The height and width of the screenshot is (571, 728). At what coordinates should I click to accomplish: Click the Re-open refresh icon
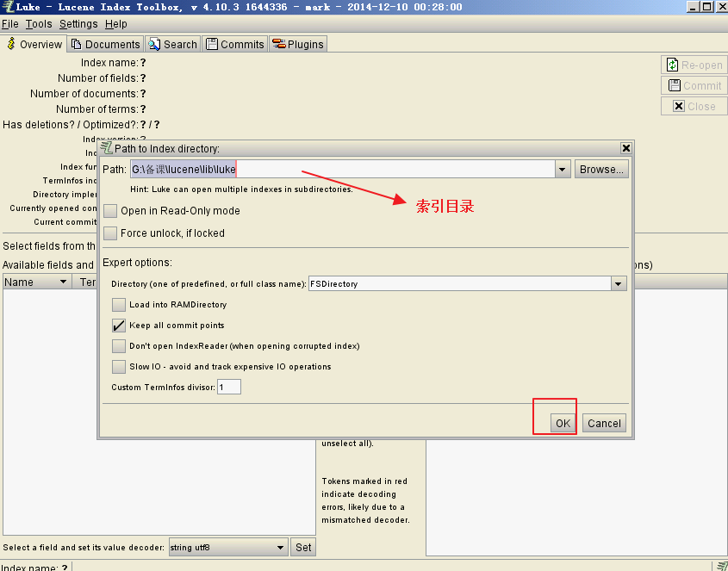pyautogui.click(x=672, y=65)
